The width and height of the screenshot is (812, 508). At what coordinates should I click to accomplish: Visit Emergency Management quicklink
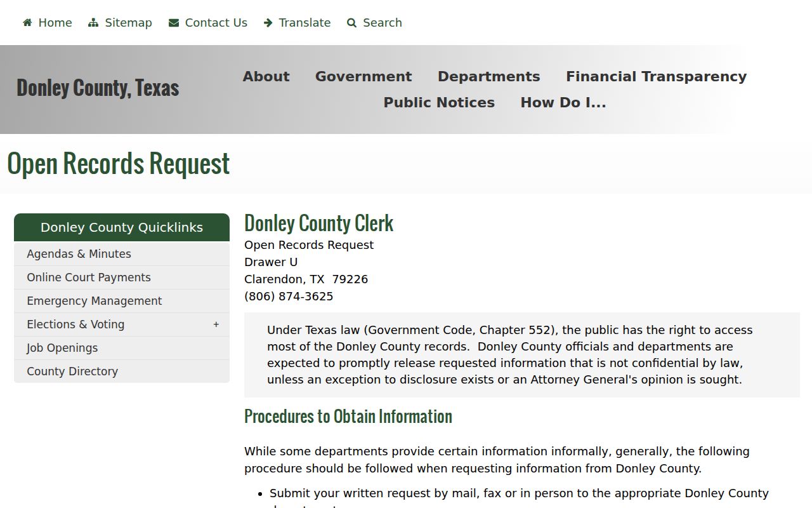tap(122, 301)
